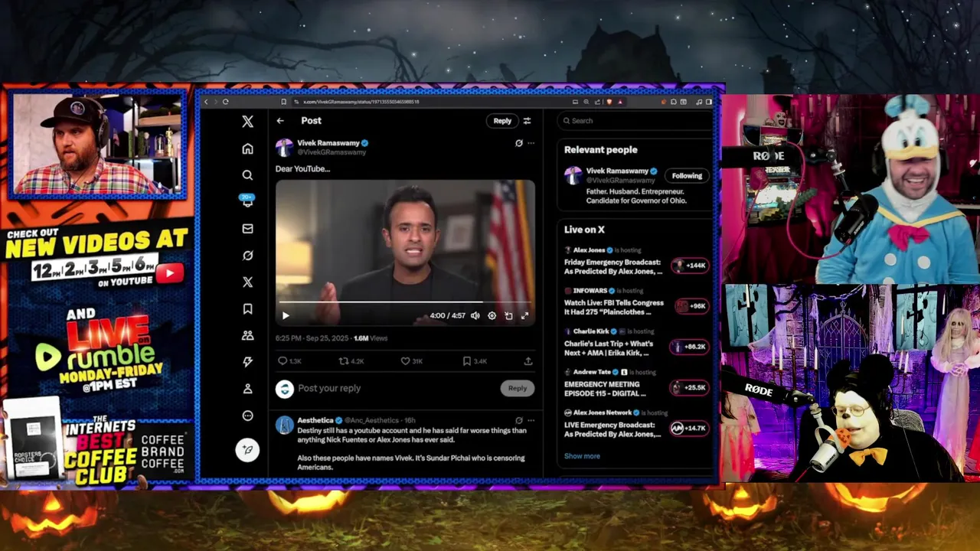The image size is (980, 551).
Task: Click the white compose post button
Action: click(x=247, y=449)
